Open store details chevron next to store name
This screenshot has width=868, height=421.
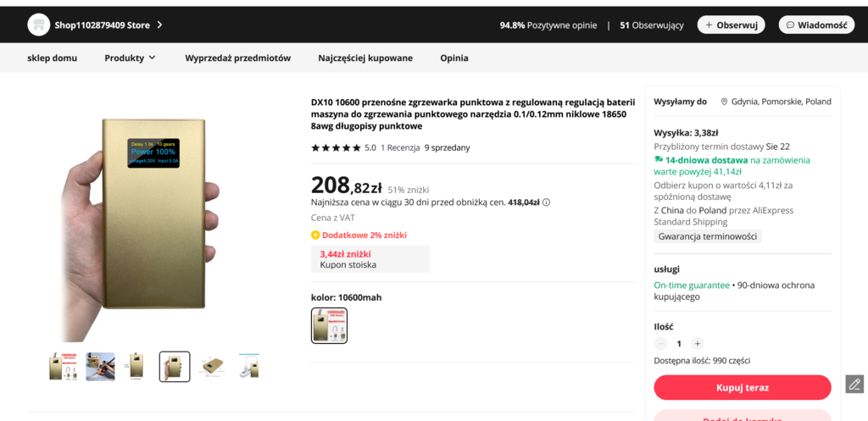159,25
